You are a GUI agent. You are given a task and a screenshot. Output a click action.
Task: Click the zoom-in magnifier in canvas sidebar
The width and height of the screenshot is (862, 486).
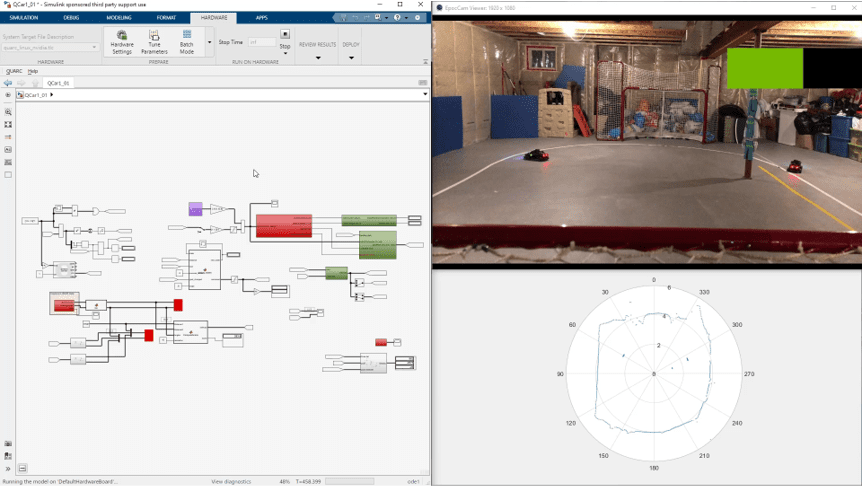click(x=8, y=112)
